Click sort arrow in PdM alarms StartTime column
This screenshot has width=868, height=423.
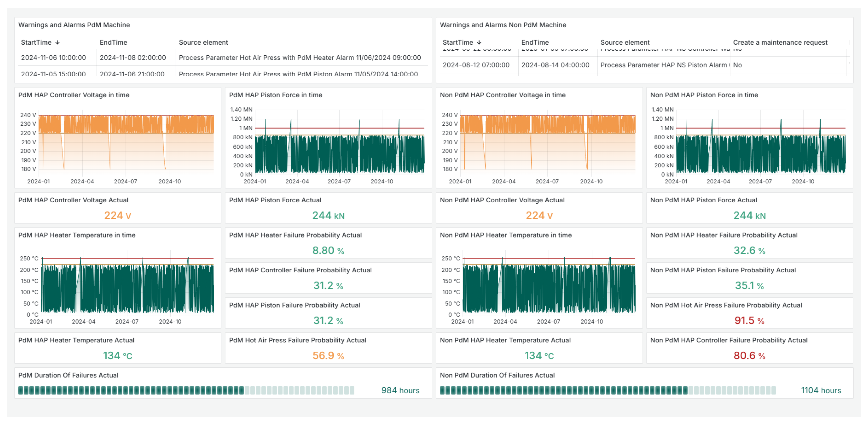pos(58,43)
